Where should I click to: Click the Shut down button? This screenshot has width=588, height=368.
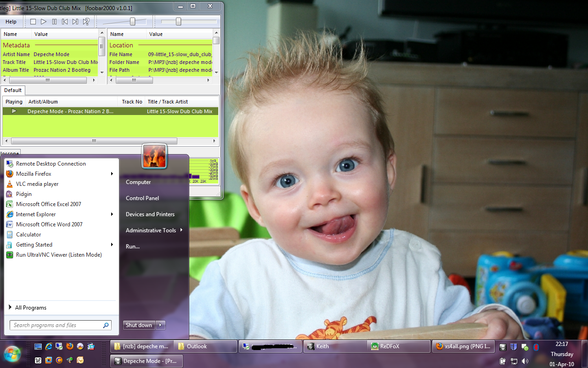coord(139,325)
